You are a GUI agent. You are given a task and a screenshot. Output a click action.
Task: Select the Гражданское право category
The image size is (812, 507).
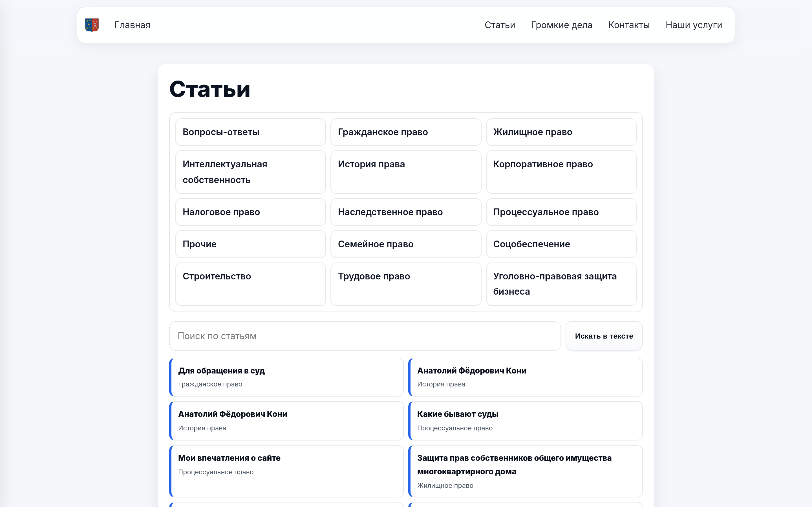[406, 132]
